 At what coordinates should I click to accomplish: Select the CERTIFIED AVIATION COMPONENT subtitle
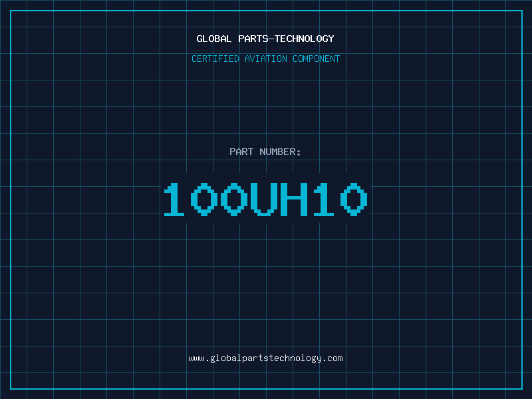265,59
